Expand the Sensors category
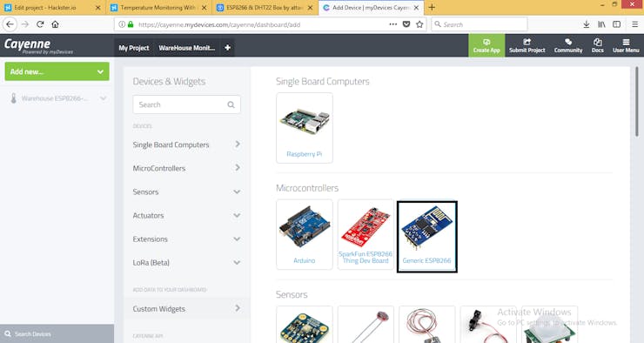Screen dimensions: 644x343 click(x=186, y=192)
